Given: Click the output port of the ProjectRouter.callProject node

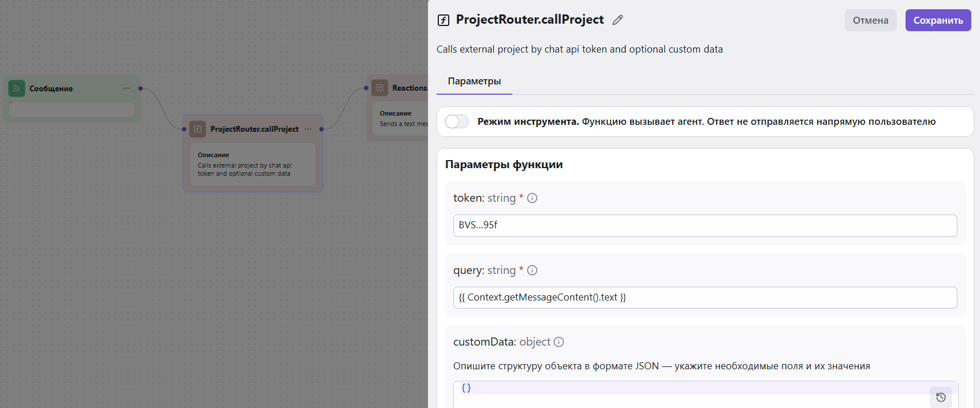Looking at the screenshot, I should (x=322, y=129).
